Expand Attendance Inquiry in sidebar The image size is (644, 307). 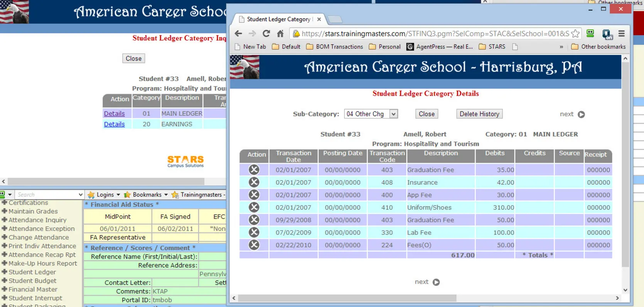5,220
